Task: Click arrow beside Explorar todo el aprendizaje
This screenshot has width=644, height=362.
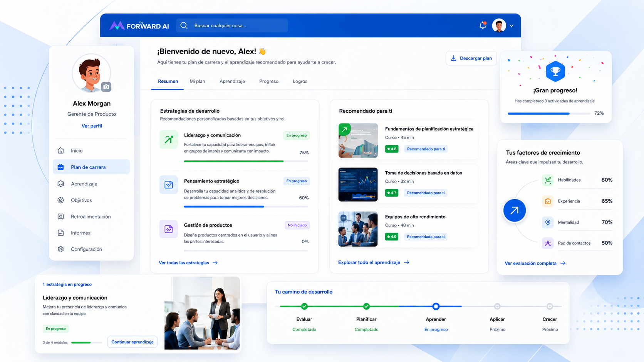Action: coord(407,262)
